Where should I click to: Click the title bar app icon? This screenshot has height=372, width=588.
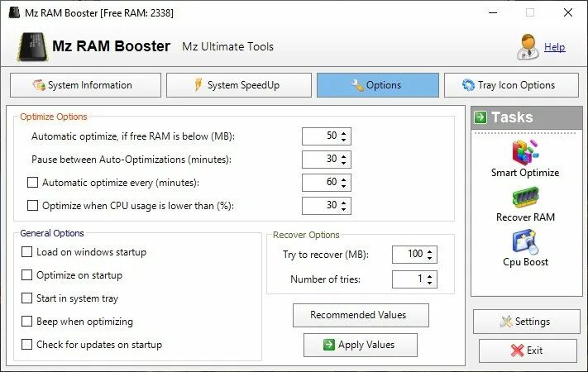tap(14, 12)
